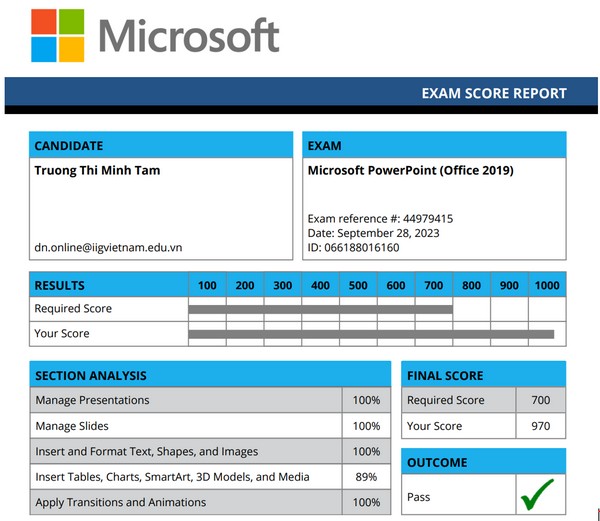Select the exam title Microsoft PowerPoint (Office 2019)
The height and width of the screenshot is (521, 600).
[411, 170]
